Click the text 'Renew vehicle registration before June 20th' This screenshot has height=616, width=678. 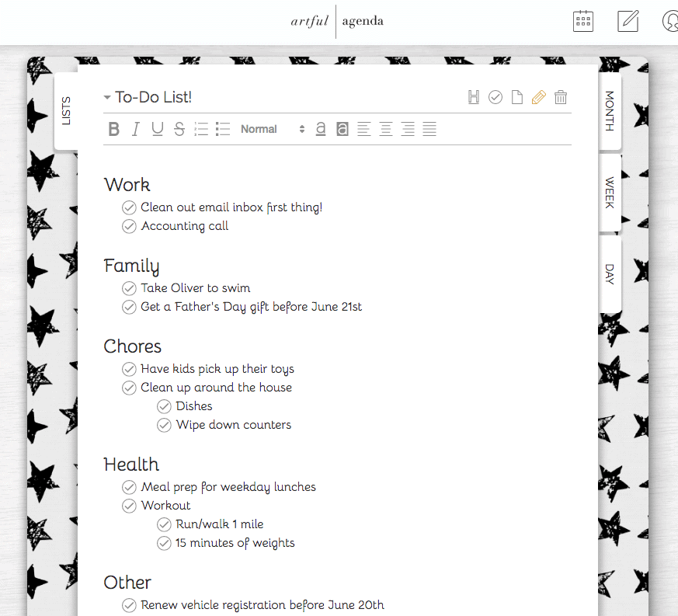click(x=263, y=605)
